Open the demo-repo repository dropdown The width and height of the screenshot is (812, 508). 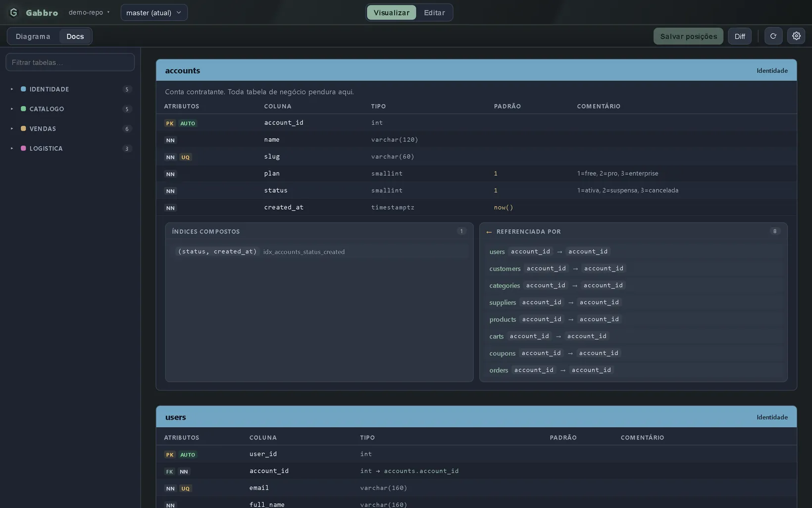[x=89, y=12]
